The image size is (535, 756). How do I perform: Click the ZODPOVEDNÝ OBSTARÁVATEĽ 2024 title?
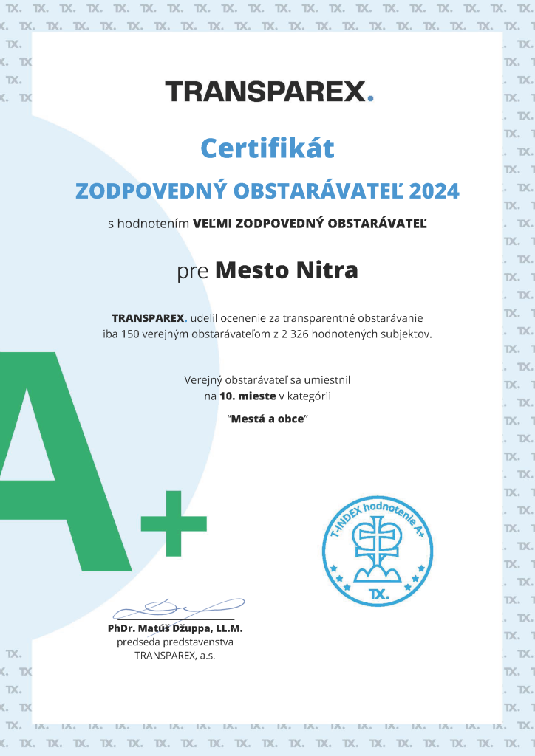[267, 191]
